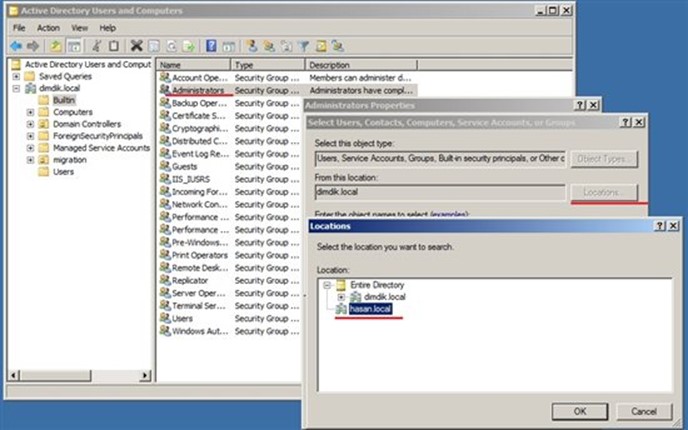The image size is (688, 430).
Task: Click Cancel in Locations dialog
Action: pyautogui.click(x=644, y=411)
